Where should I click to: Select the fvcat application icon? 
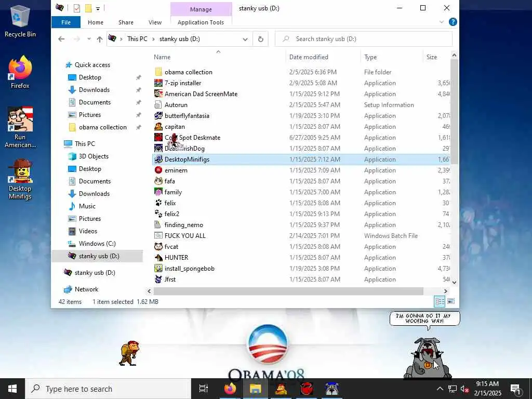click(158, 246)
